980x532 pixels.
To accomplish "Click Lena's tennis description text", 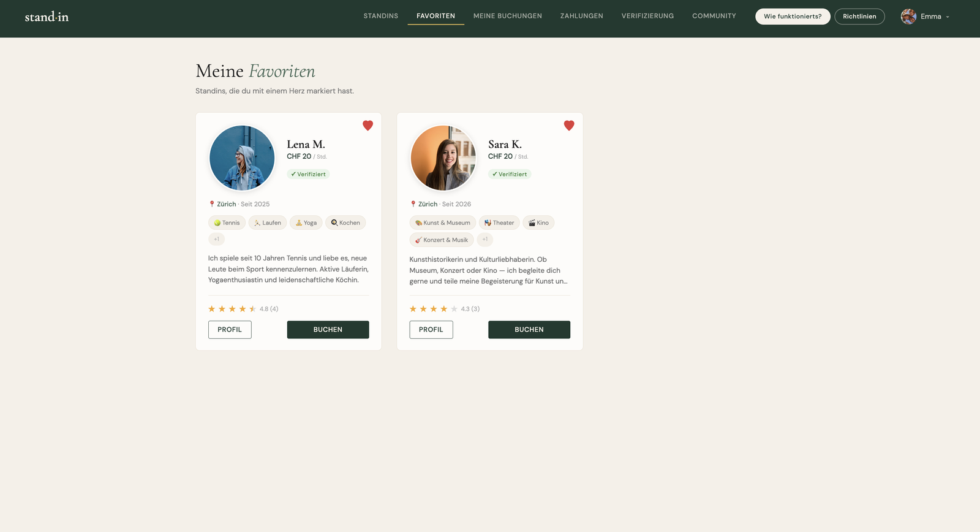I will click(288, 269).
